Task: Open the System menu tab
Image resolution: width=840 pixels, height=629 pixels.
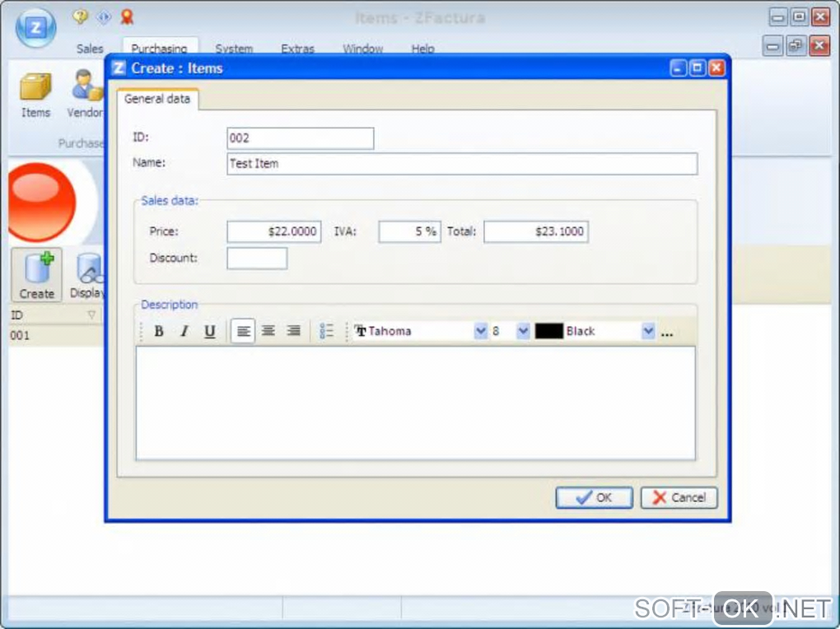Action: [x=234, y=49]
